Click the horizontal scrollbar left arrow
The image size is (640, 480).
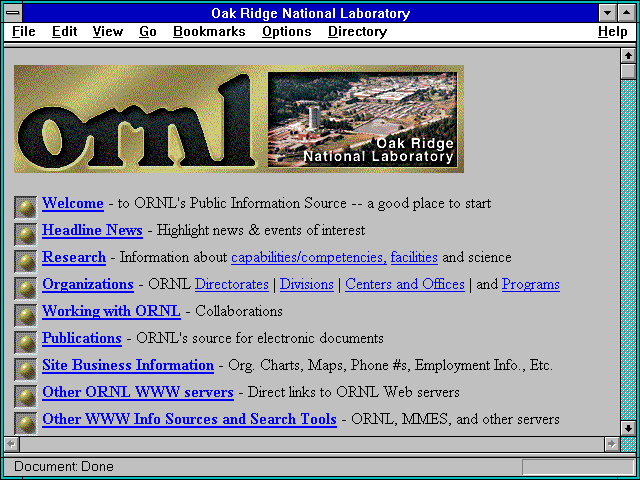click(11, 444)
